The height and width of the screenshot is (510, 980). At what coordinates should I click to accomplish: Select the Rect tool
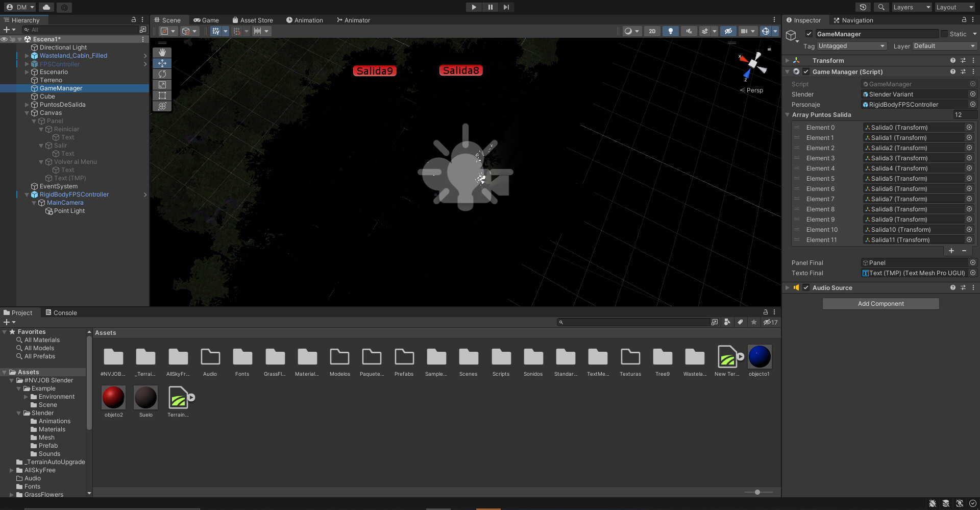tap(162, 95)
